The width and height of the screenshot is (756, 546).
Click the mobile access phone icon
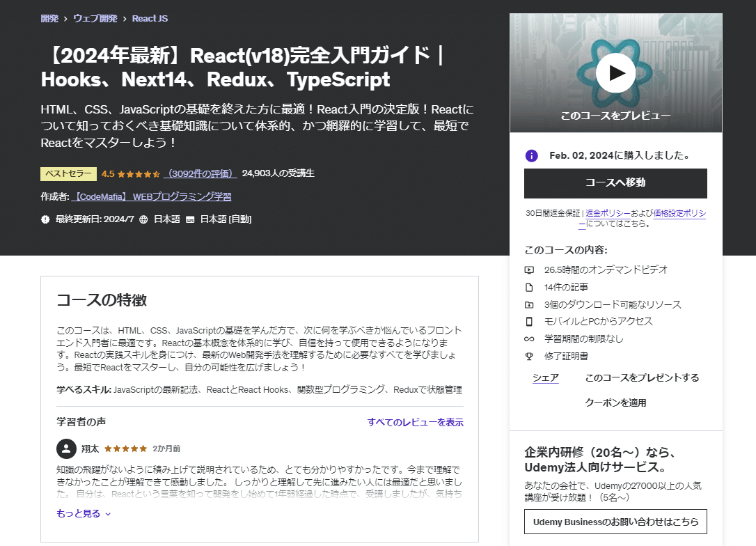[x=529, y=322]
